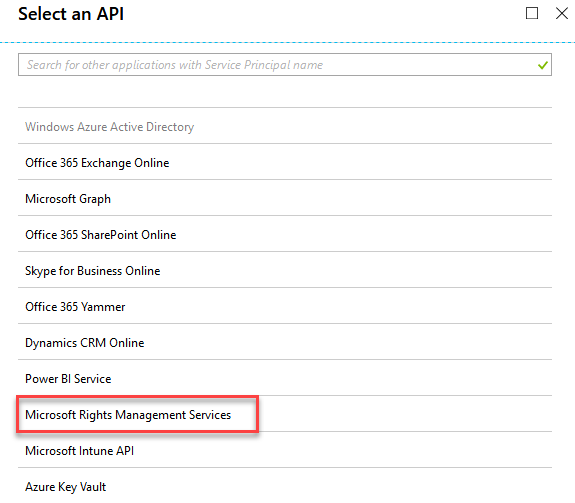The height and width of the screenshot is (503, 575).
Task: Pick the Microsoft Intune API entry
Action: pyautogui.click(x=285, y=450)
